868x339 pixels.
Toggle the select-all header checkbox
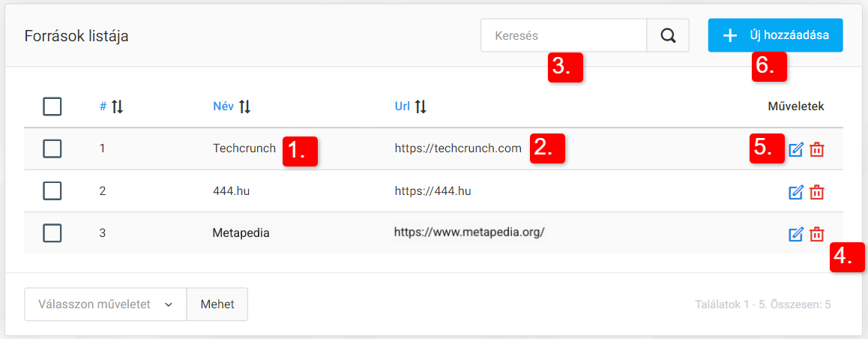(52, 106)
